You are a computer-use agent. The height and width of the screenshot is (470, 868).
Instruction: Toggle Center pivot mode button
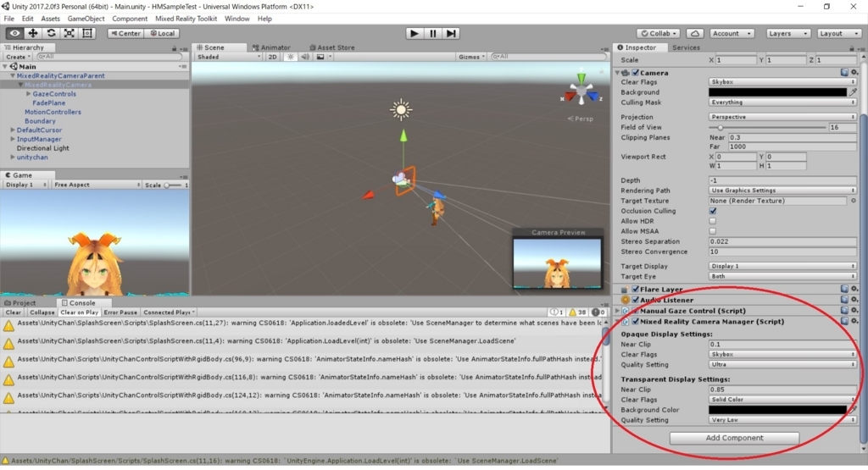125,33
